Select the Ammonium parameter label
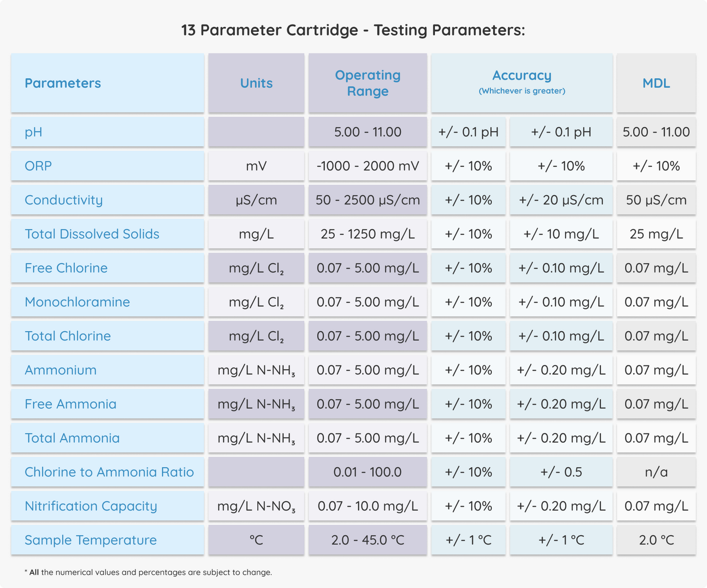707x588 pixels. click(x=60, y=370)
